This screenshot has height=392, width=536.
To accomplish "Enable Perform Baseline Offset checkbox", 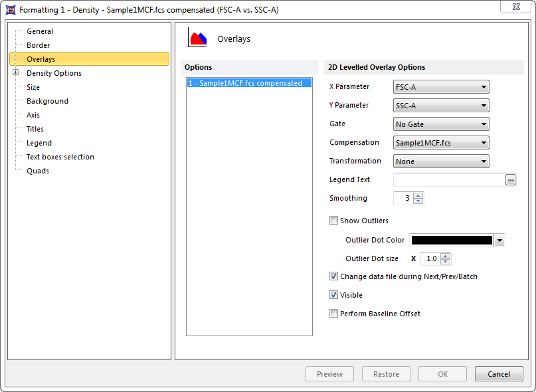I will pyautogui.click(x=334, y=314).
